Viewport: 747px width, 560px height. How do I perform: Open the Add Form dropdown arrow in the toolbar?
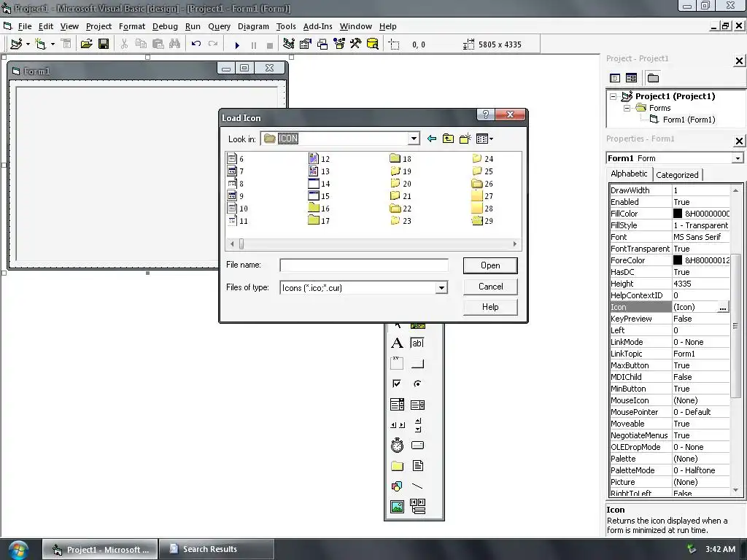point(53,44)
